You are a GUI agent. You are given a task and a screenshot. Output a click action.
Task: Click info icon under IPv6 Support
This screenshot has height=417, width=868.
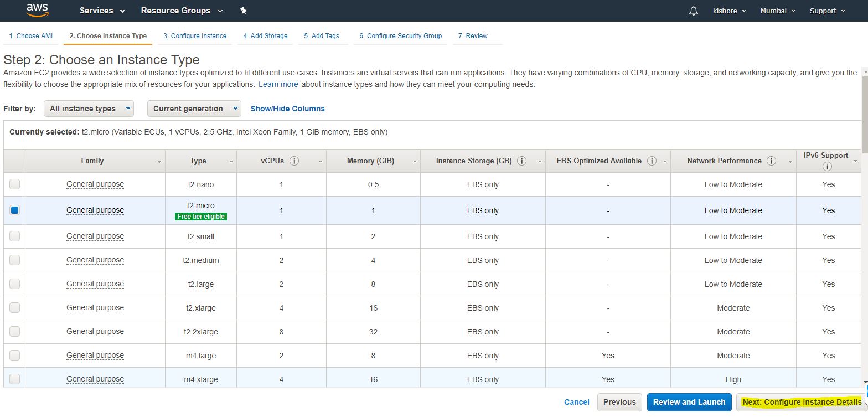pos(827,167)
